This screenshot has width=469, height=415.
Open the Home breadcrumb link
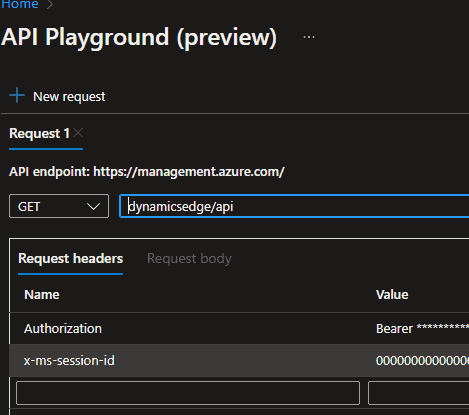pos(20,4)
